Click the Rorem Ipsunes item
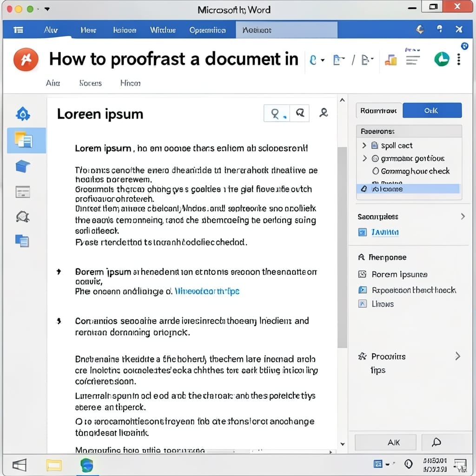476x476 pixels. point(399,274)
